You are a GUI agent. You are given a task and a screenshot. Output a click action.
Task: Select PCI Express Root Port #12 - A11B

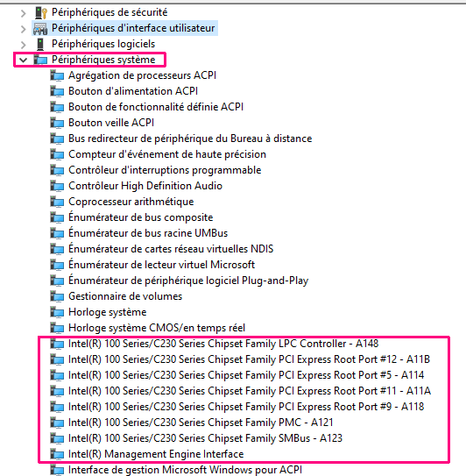tap(249, 359)
